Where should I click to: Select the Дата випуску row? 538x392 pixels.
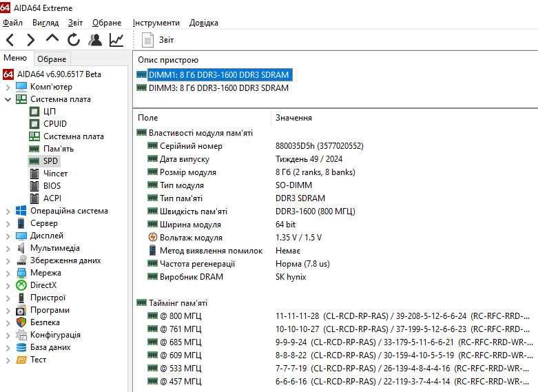(336, 159)
